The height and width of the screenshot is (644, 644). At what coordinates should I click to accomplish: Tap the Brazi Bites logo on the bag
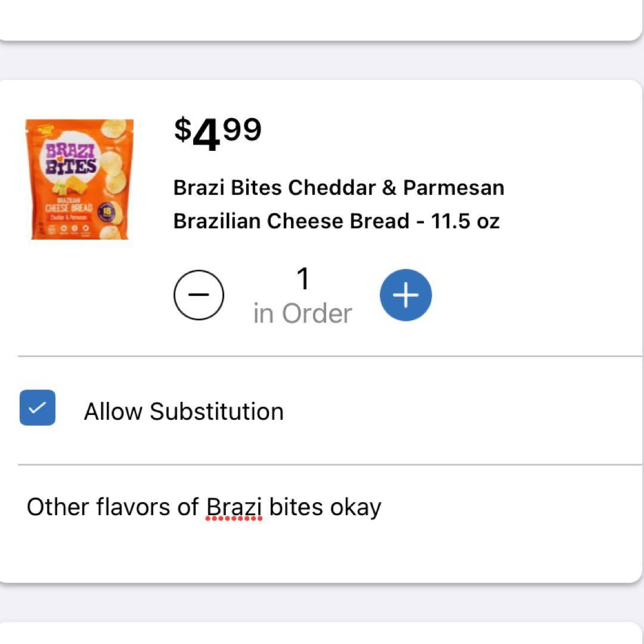(72, 159)
